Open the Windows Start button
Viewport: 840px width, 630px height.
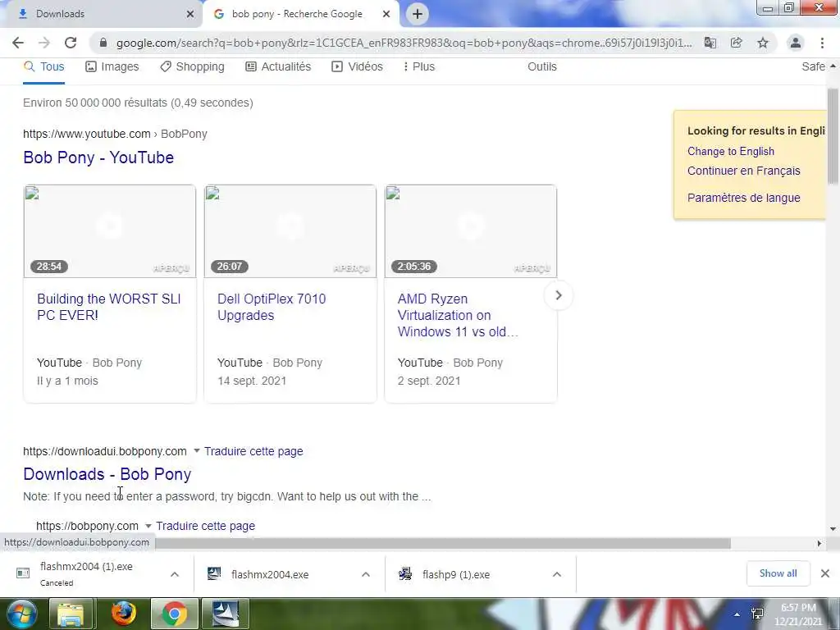22,614
